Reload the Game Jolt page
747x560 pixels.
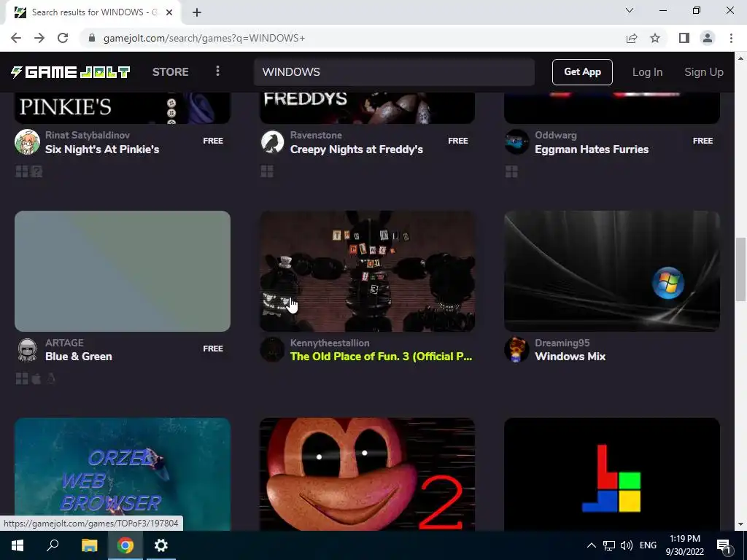63,38
